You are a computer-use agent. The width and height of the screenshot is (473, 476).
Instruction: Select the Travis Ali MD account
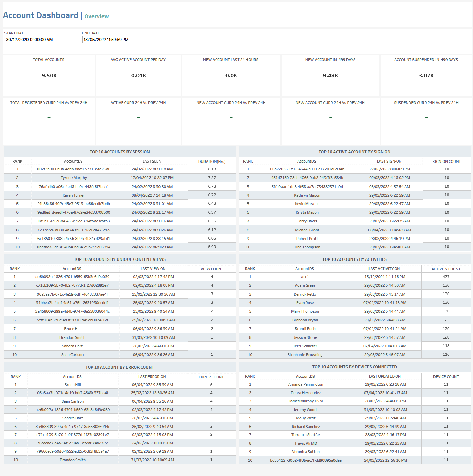point(306,443)
